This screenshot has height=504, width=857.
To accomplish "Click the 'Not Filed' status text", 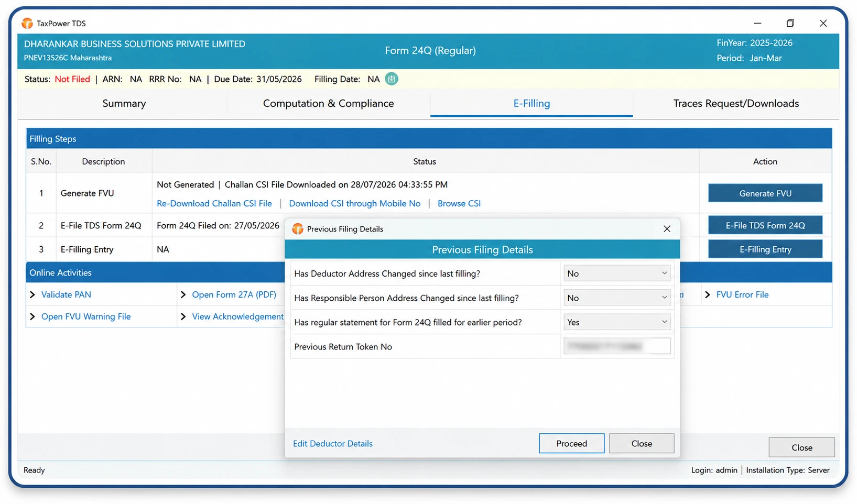I will point(72,79).
